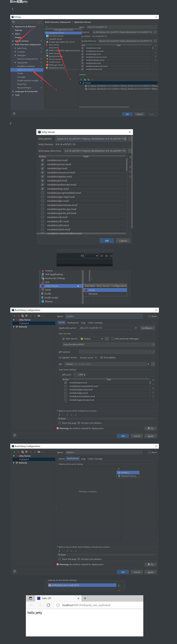The image size is (177, 644).
Task: Click copy configuration icon in Server-tab Run/Debug dialog
Action: [x=22, y=316]
